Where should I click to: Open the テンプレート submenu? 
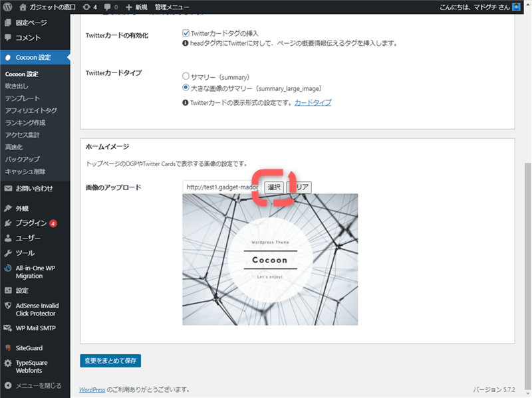pyautogui.click(x=23, y=98)
